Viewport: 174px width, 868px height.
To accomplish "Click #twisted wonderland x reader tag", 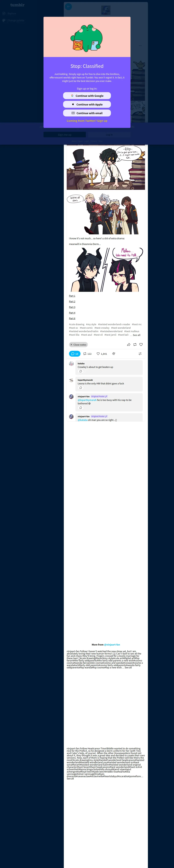I will (114, 324).
